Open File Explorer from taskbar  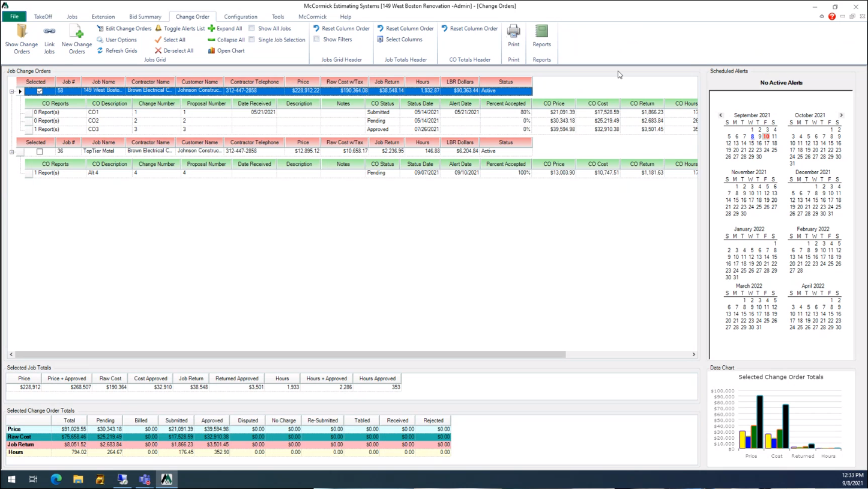tap(78, 479)
